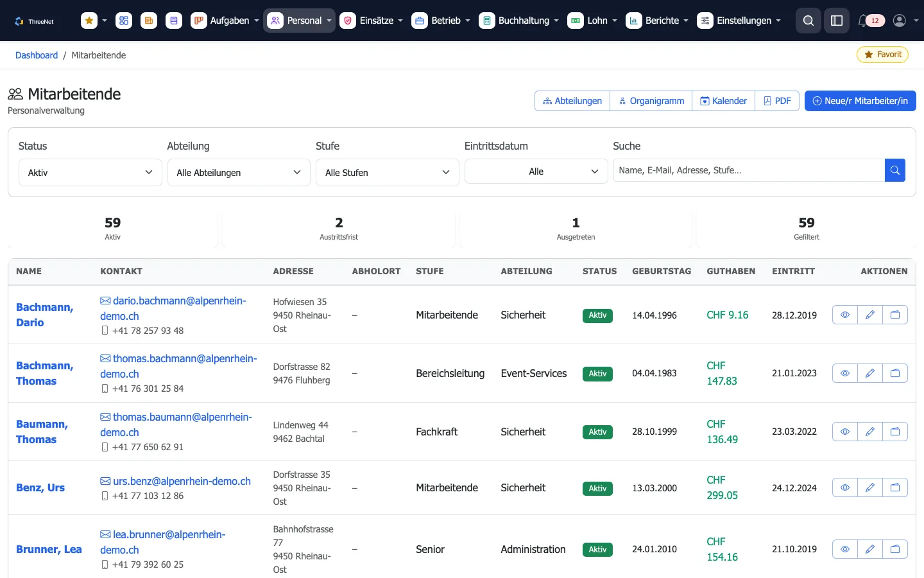The height and width of the screenshot is (578, 924).
Task: Go to Dashboard breadcrumb link
Action: [x=37, y=55]
